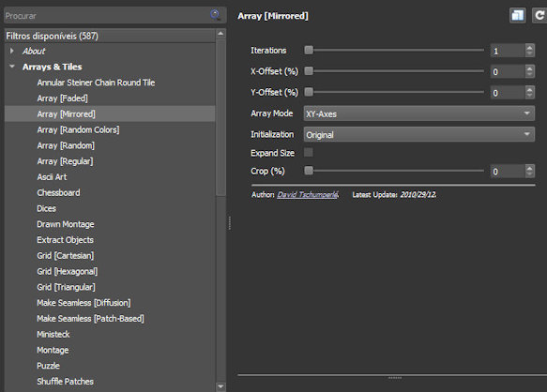Select the Make Seamless [Patch-Based] filter
Viewport: 547px width, 392px height.
coord(90,319)
